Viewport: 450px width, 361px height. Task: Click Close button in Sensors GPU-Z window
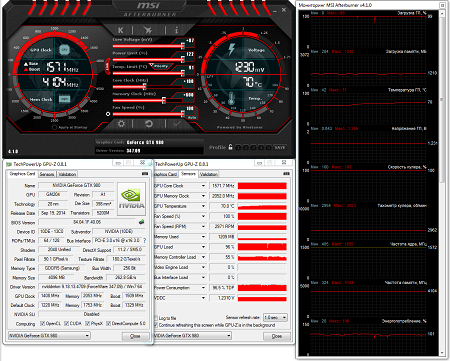[277, 336]
